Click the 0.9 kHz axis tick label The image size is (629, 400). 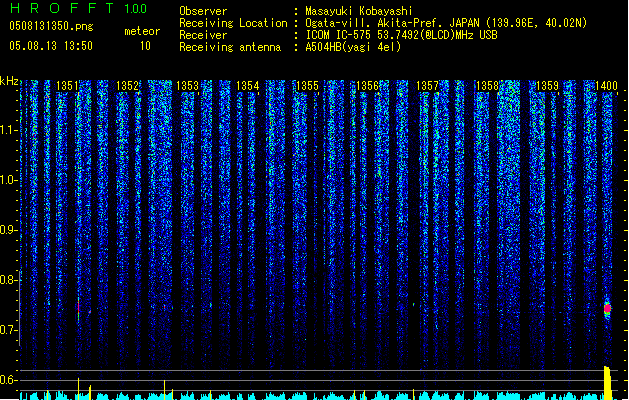8,230
